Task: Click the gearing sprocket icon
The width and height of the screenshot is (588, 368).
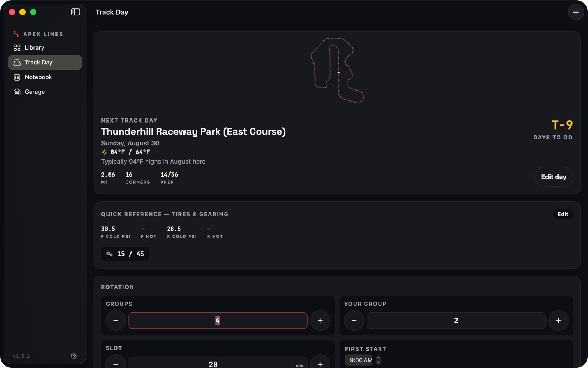Action: pyautogui.click(x=110, y=254)
